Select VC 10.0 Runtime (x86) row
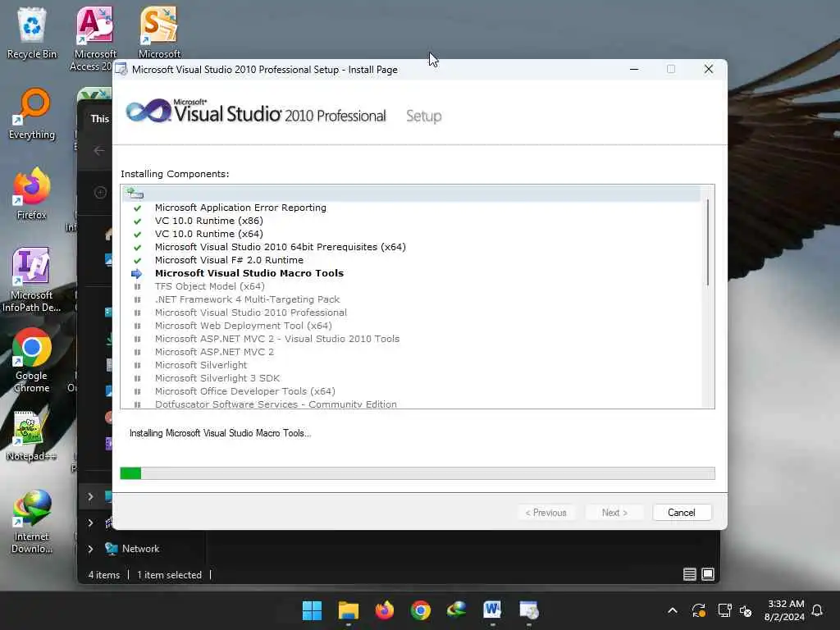Viewport: 840px width, 630px height. (209, 221)
